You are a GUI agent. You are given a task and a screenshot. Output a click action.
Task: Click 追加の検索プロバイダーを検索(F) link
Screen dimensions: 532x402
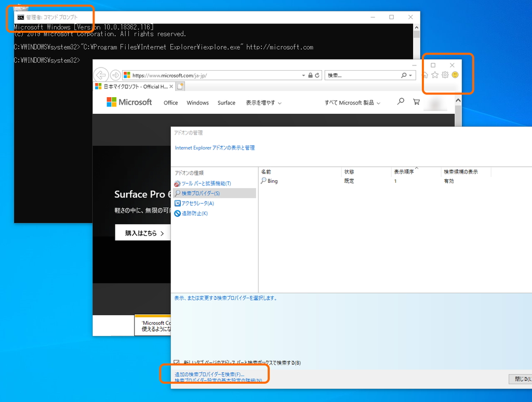coord(209,374)
